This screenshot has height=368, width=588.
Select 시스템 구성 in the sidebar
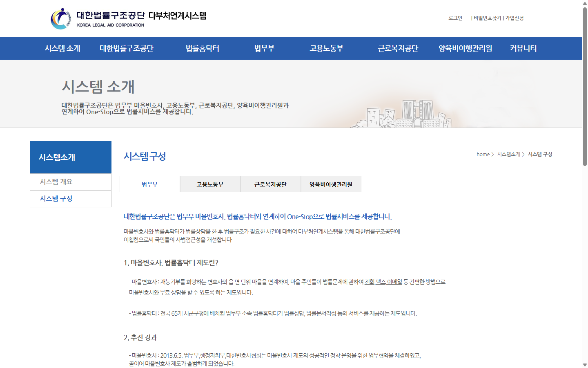click(x=71, y=199)
